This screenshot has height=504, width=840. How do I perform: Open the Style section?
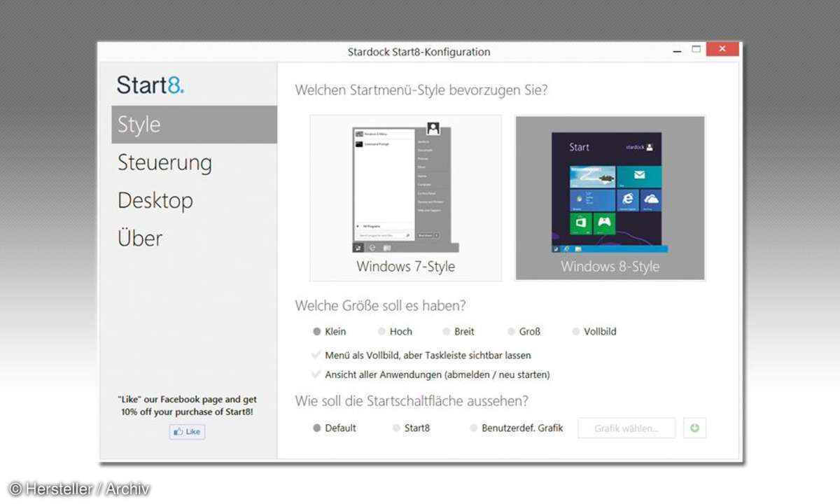[194, 125]
